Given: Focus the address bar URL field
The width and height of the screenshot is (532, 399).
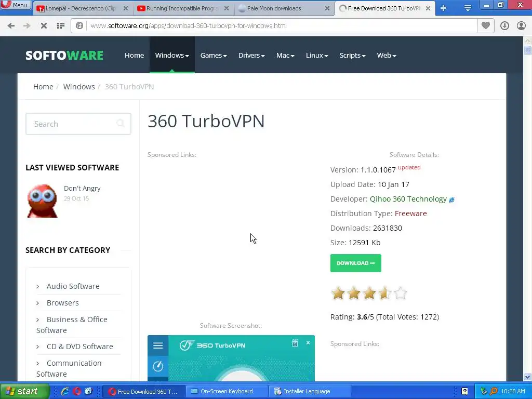Looking at the screenshot, I should click(282, 26).
